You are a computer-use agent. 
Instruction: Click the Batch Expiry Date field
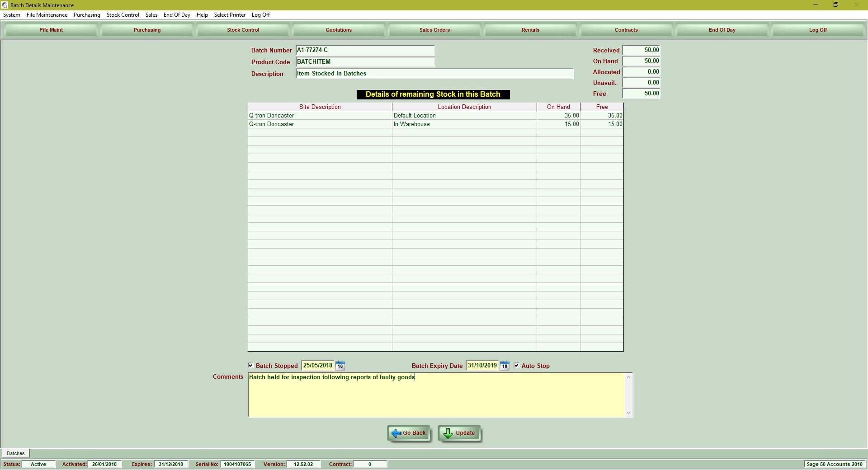(x=482, y=366)
